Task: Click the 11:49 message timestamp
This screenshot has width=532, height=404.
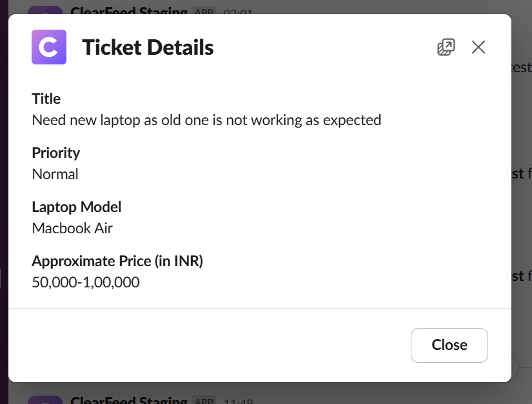Action: click(239, 401)
